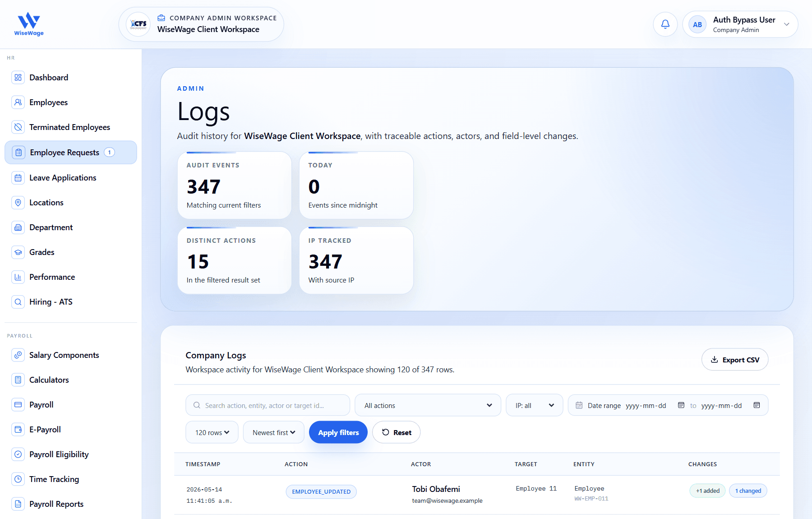812x519 pixels.
Task: Click the Salary Components icon
Action: click(18, 355)
